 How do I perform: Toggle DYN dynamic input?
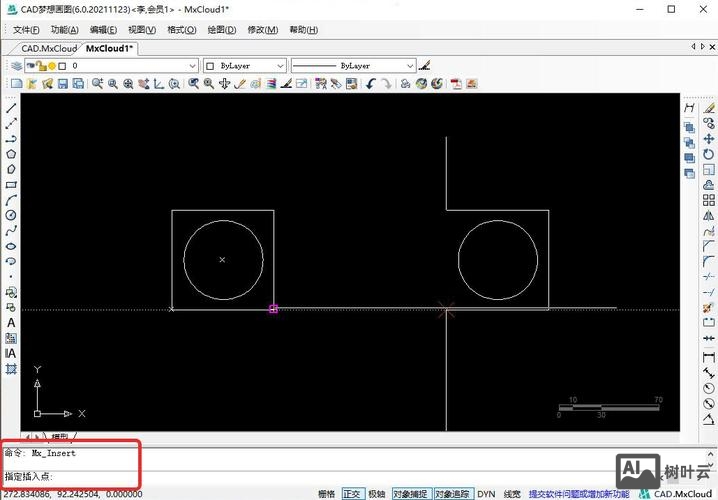486,494
